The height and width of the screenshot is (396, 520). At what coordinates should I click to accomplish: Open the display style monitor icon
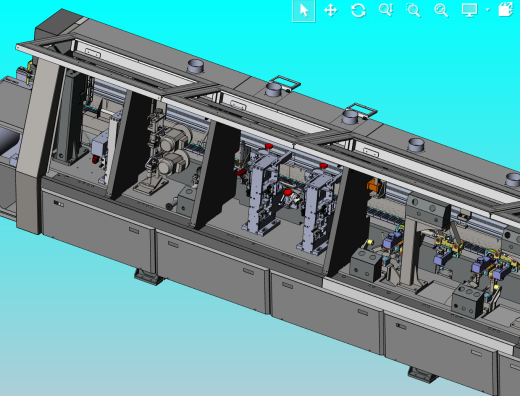(469, 10)
